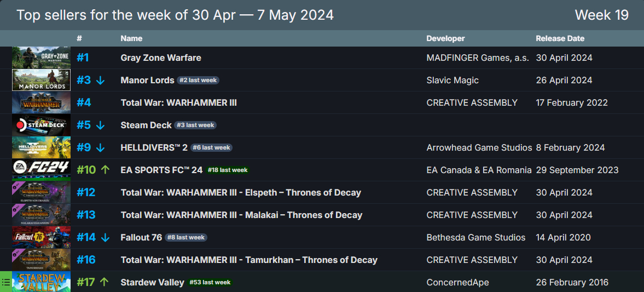
Task: Open the Stardew Valley thumbnail
Action: pyautogui.click(x=41, y=282)
